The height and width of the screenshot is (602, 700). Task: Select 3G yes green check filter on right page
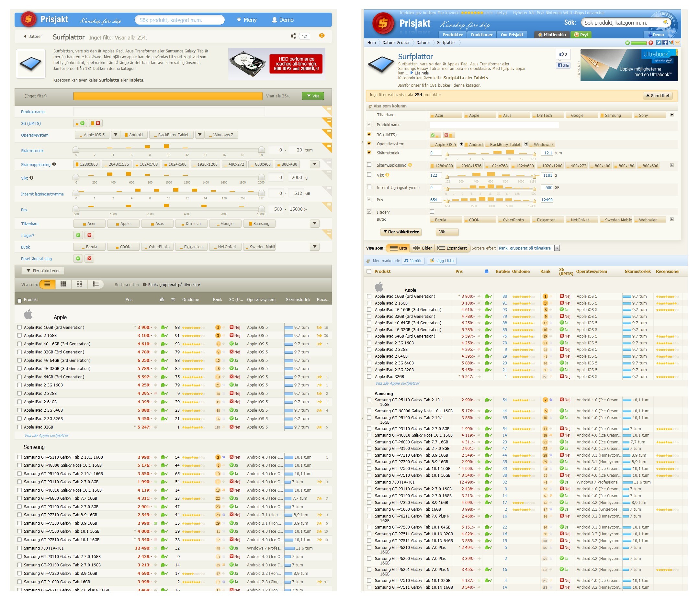[435, 135]
